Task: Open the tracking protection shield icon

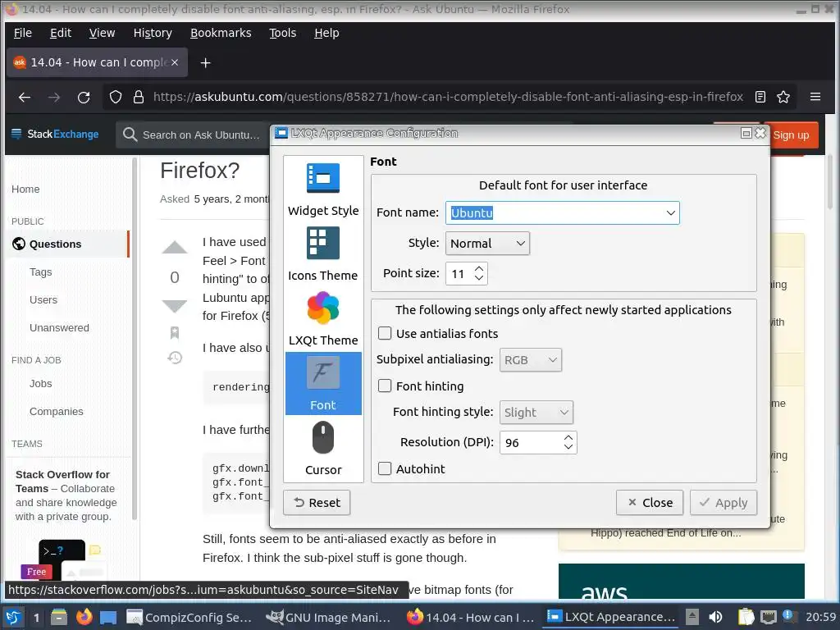Action: pyautogui.click(x=116, y=97)
